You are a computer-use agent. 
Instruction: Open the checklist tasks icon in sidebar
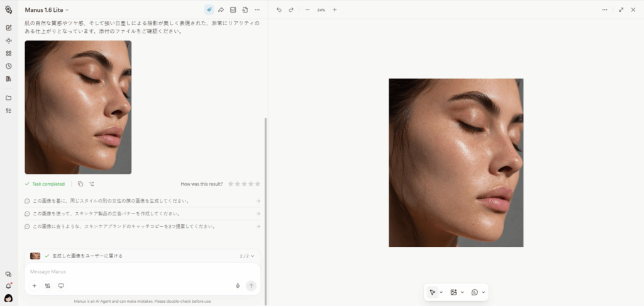(9, 111)
